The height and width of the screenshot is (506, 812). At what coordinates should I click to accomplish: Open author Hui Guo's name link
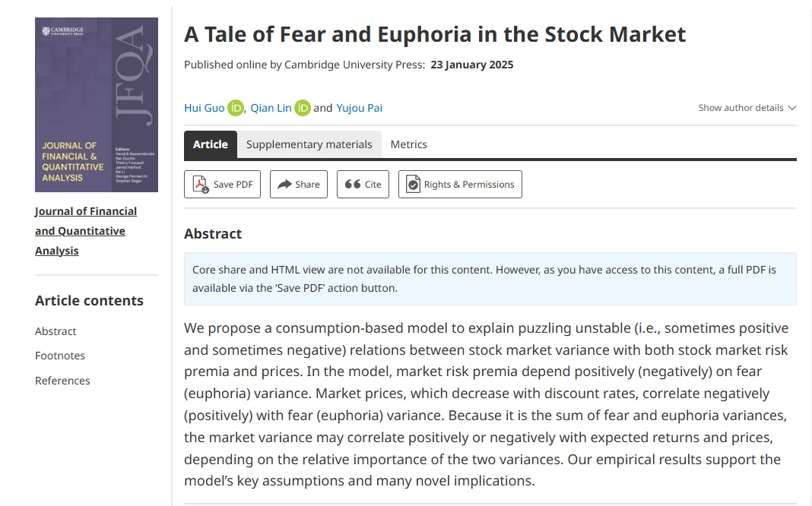[x=204, y=108]
